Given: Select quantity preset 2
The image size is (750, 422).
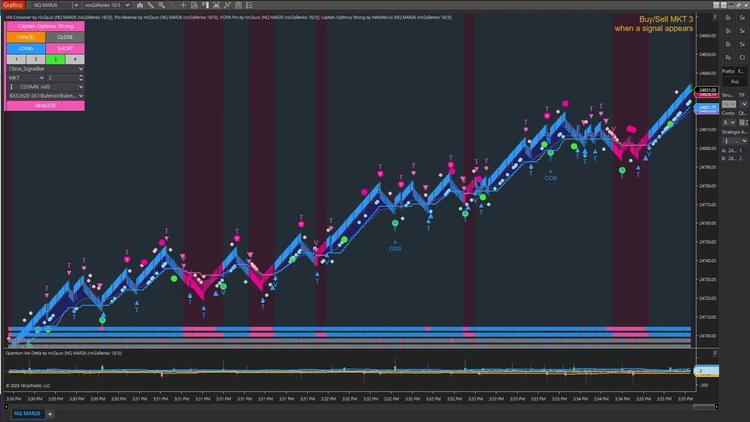Looking at the screenshot, I should pos(35,59).
